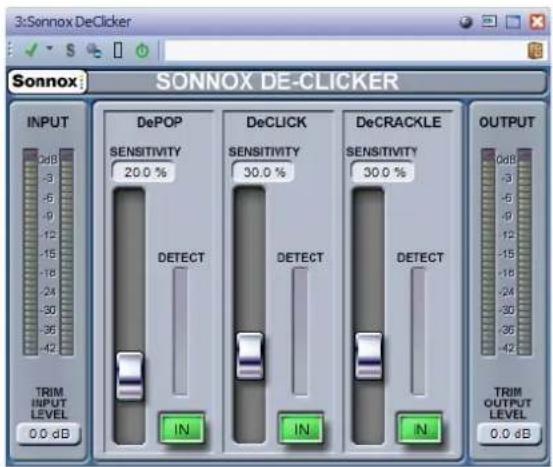Click the Sonnox logo badge
The height and width of the screenshot is (467, 553).
47,81
